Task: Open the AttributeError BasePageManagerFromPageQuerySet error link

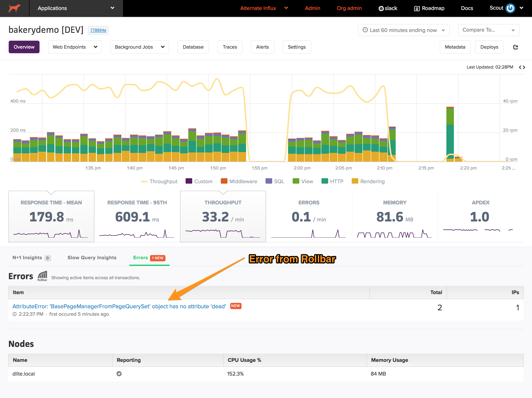Action: [119, 306]
